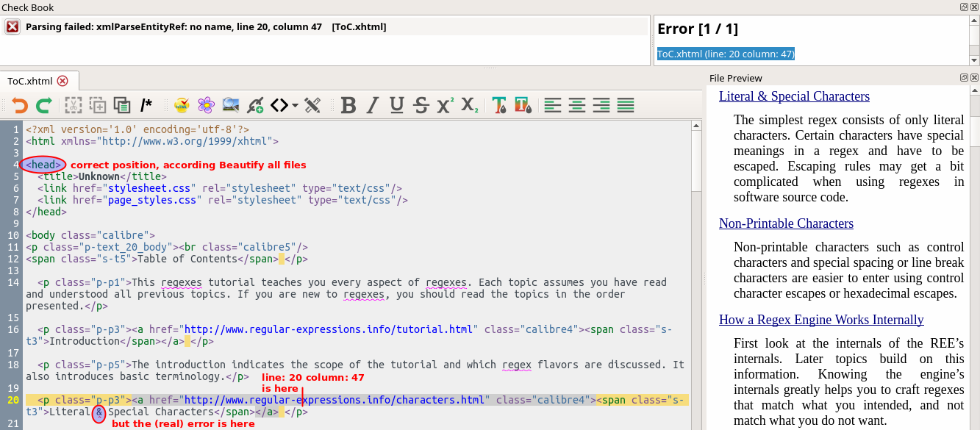
Task: Insert tag using the <> icon
Action: pos(279,105)
